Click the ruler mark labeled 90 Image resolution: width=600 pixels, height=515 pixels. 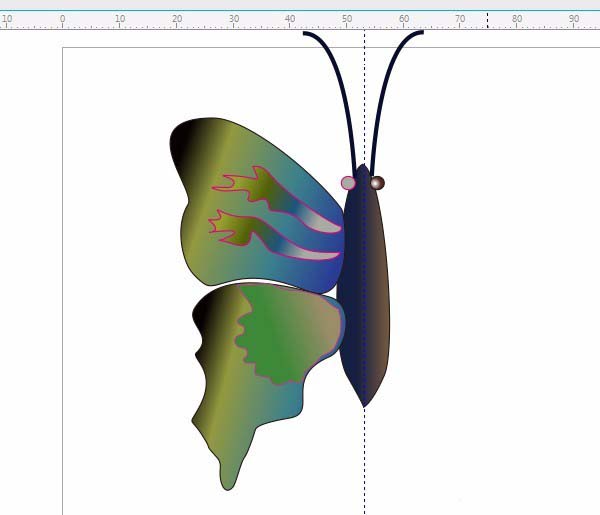[x=573, y=19]
